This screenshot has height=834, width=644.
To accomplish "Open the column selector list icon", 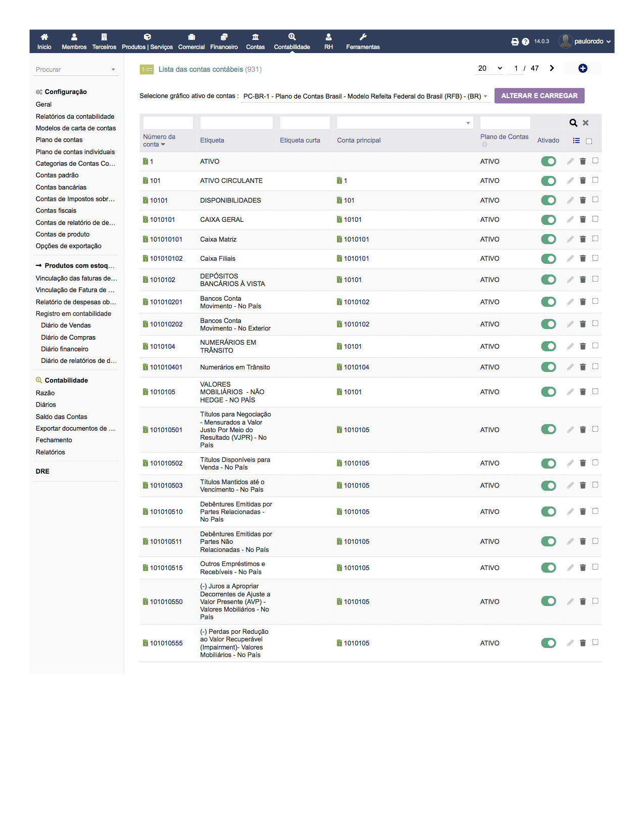I will pos(576,141).
